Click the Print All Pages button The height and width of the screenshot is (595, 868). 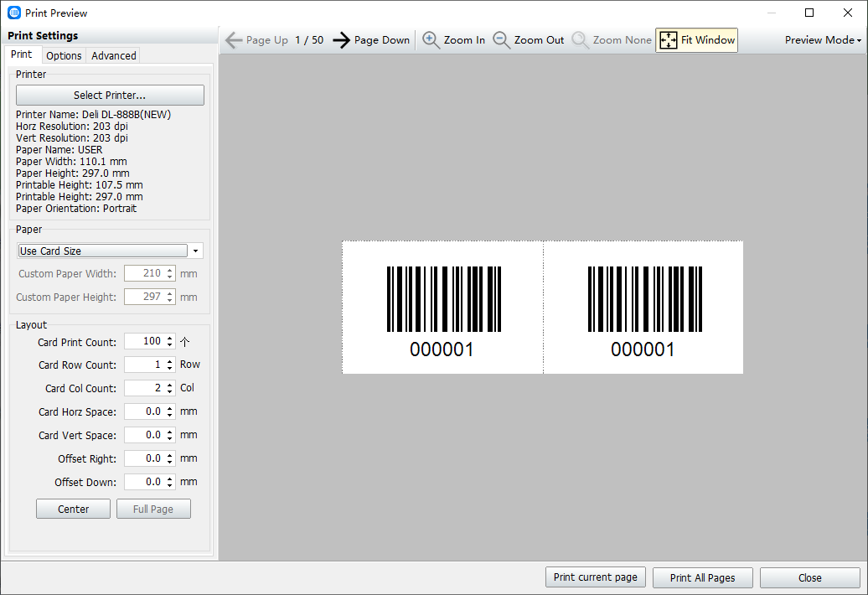pos(702,578)
